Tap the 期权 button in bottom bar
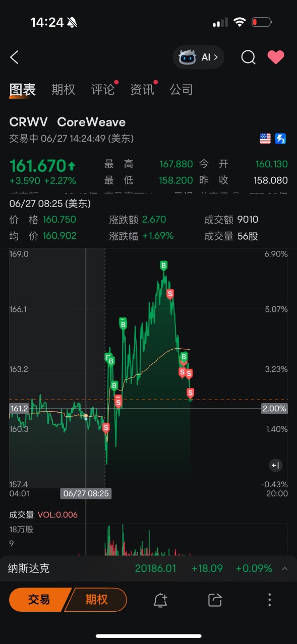This screenshot has height=644, width=297. [x=97, y=600]
